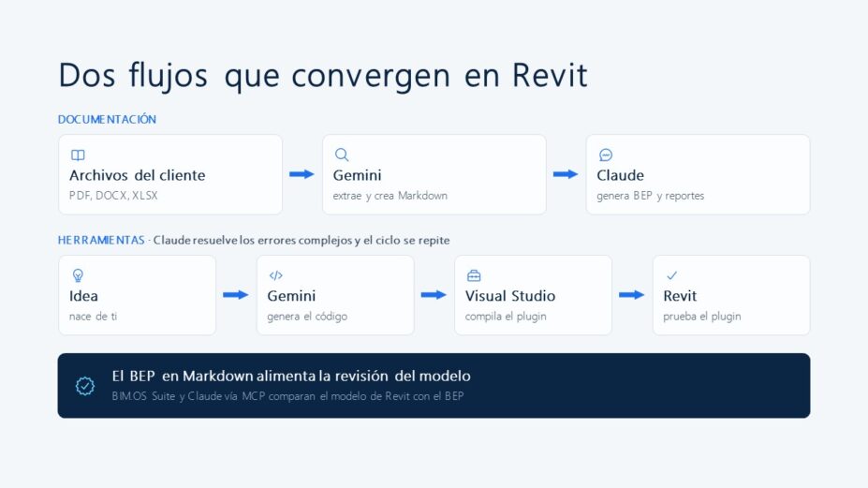Viewport: 868px width, 488px height.
Task: Click BIM.OS Suite y Claude banner subtitle
Action: click(287, 396)
